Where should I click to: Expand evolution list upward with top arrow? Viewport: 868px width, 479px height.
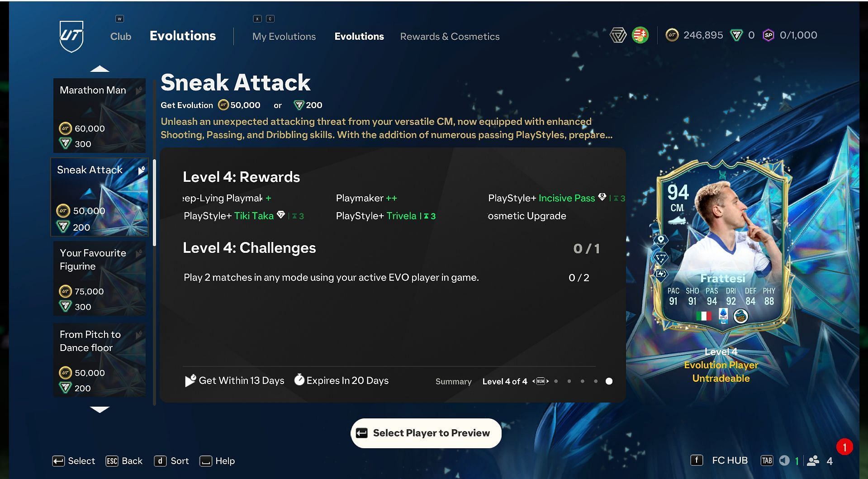(x=100, y=69)
